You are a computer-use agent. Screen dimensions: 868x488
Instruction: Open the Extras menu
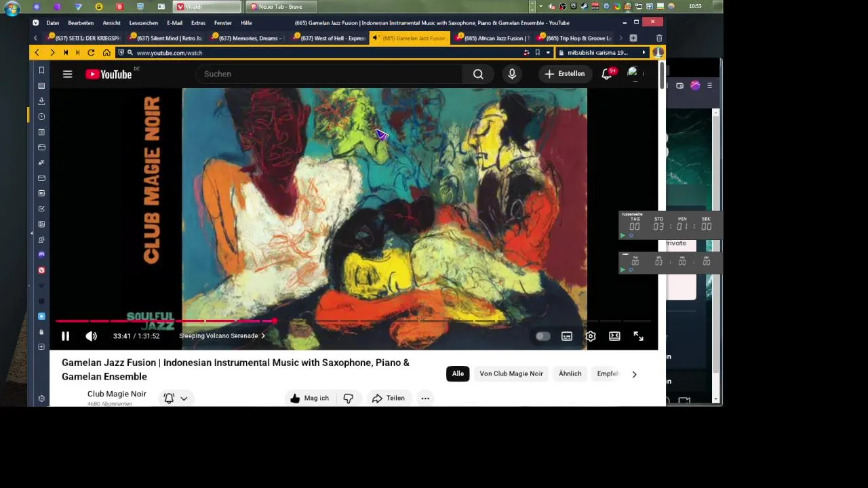(198, 23)
